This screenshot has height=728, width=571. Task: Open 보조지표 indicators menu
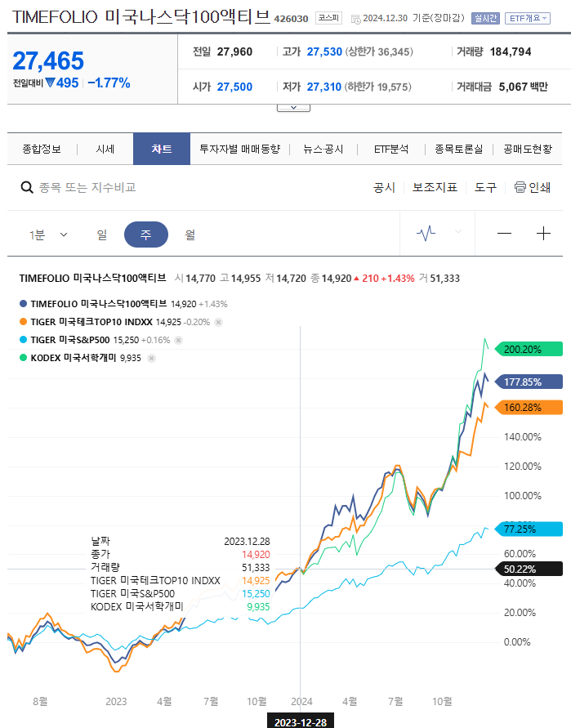pos(435,188)
